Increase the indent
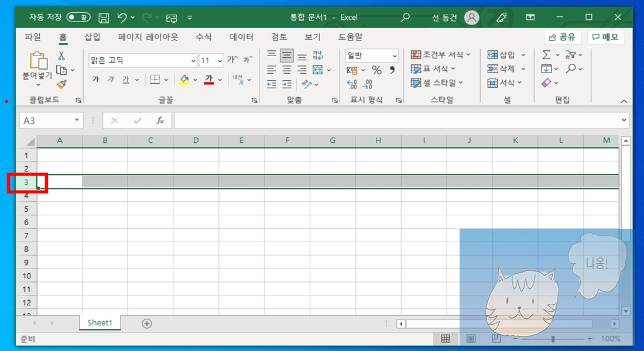This screenshot has width=644, height=351. tap(287, 85)
